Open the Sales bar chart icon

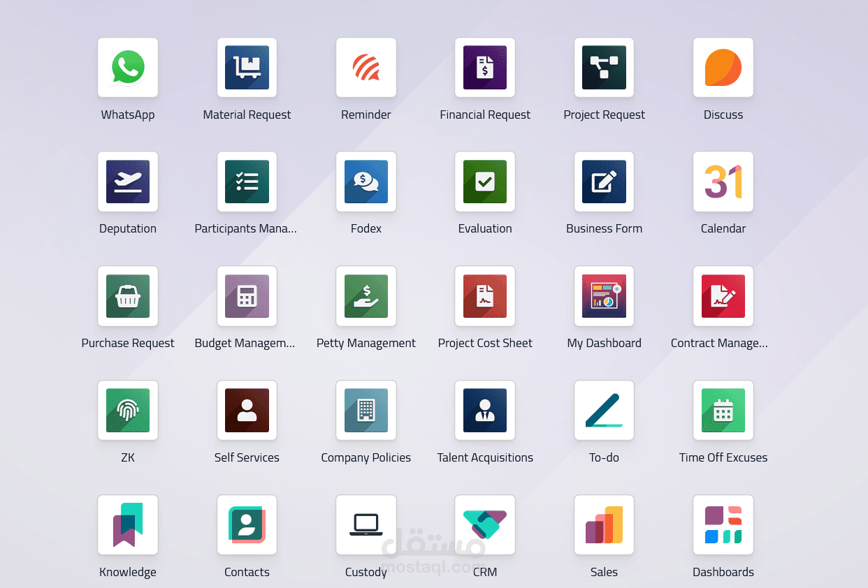(x=604, y=525)
